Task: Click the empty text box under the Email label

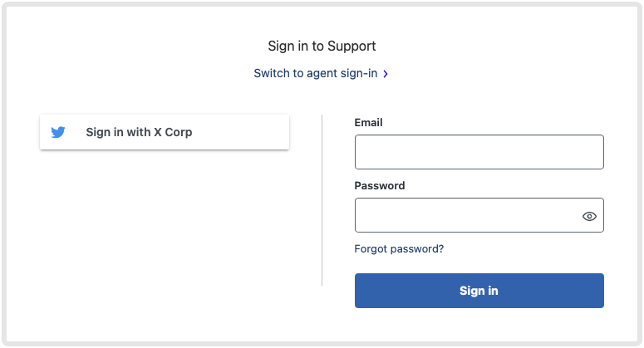Action: (479, 152)
